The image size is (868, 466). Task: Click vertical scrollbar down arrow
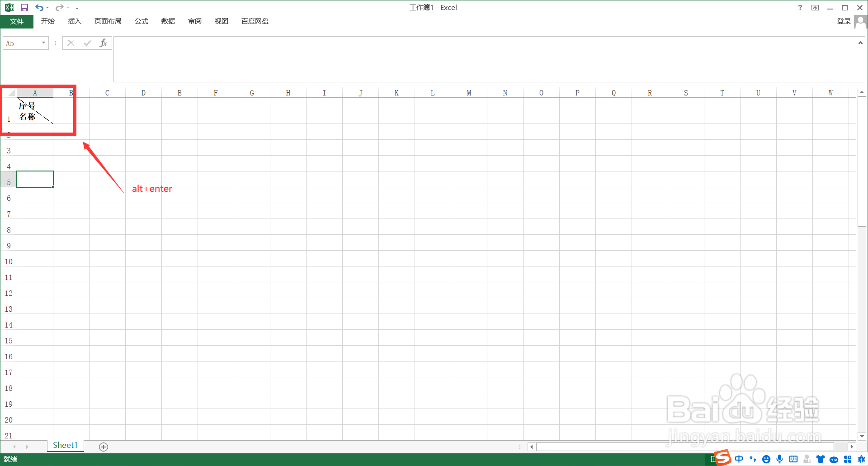(862, 436)
